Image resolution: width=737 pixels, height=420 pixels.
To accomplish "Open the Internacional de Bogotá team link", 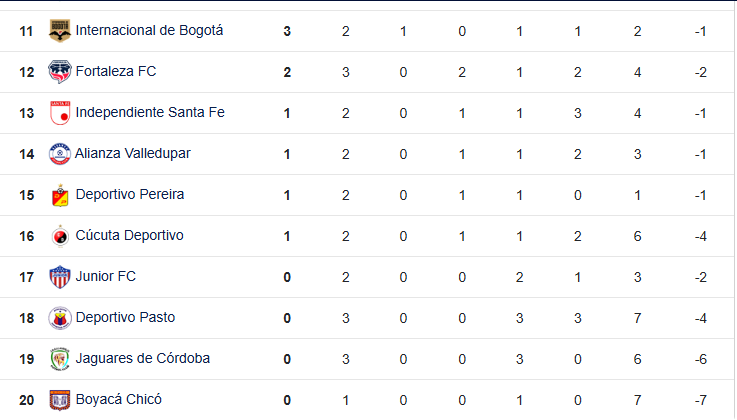I will tap(149, 31).
